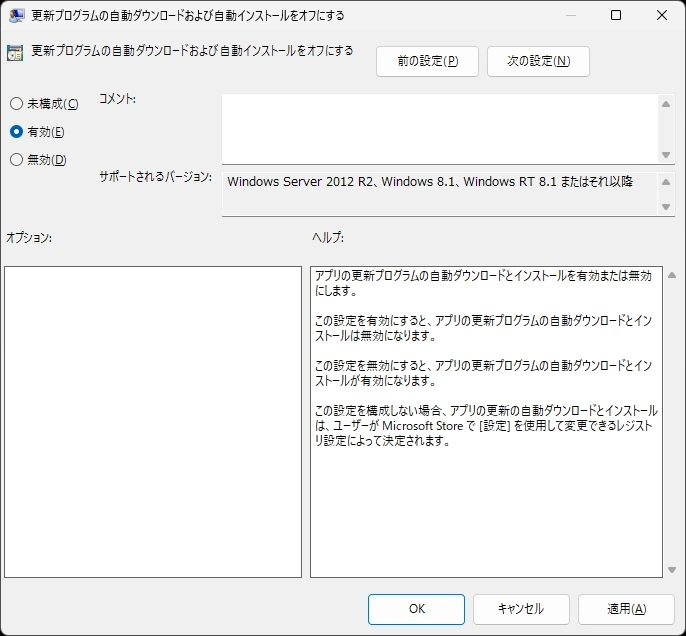The width and height of the screenshot is (686, 636).
Task: Go to 次の設定 policy
Action: point(538,61)
